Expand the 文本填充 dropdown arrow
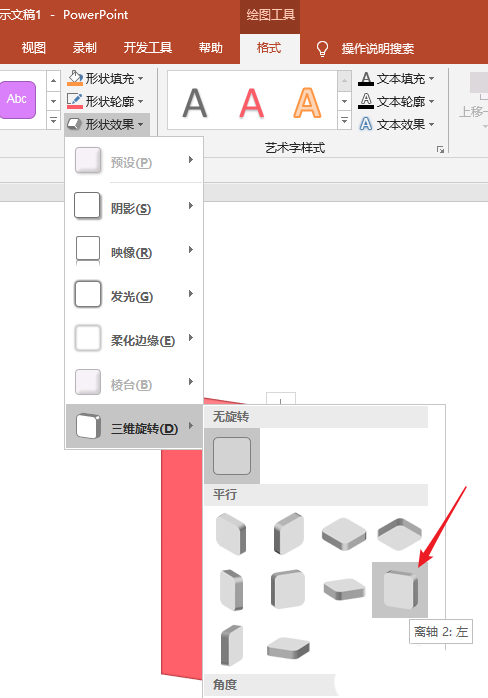 431,79
